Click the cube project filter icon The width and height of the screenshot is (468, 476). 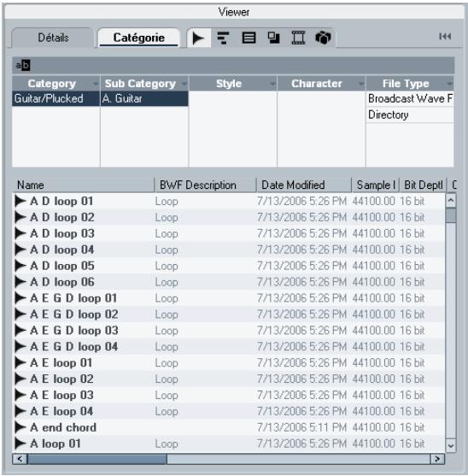coord(323,38)
